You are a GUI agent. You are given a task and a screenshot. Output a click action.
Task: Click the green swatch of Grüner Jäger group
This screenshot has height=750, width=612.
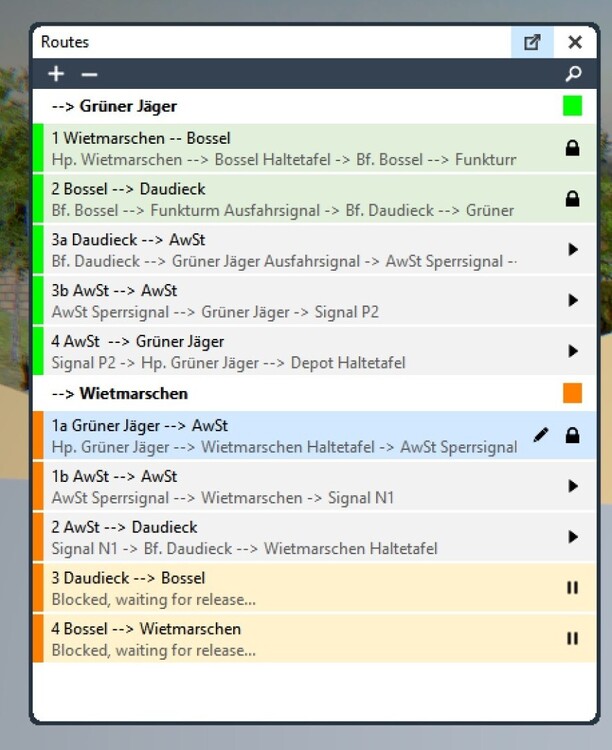[572, 106]
